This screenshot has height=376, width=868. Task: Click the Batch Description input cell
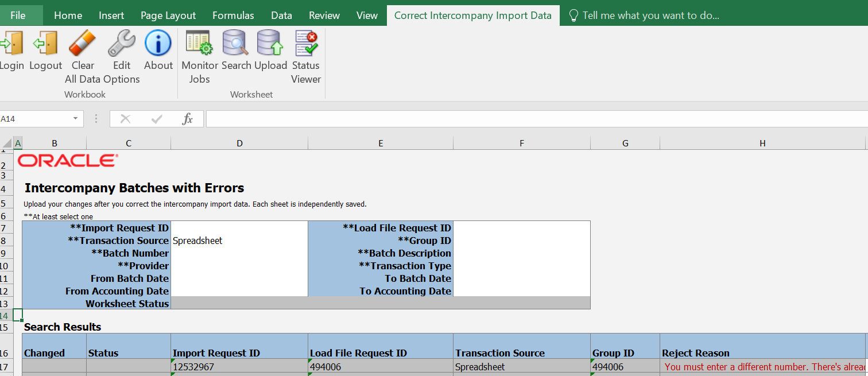[521, 253]
